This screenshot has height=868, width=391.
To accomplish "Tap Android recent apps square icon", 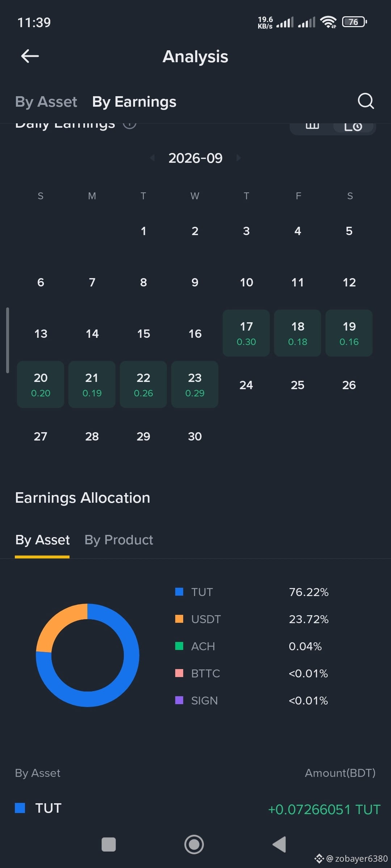I will coord(109,844).
